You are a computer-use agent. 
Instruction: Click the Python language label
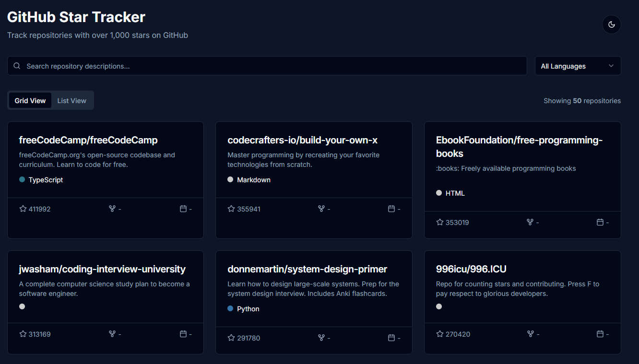tap(248, 309)
